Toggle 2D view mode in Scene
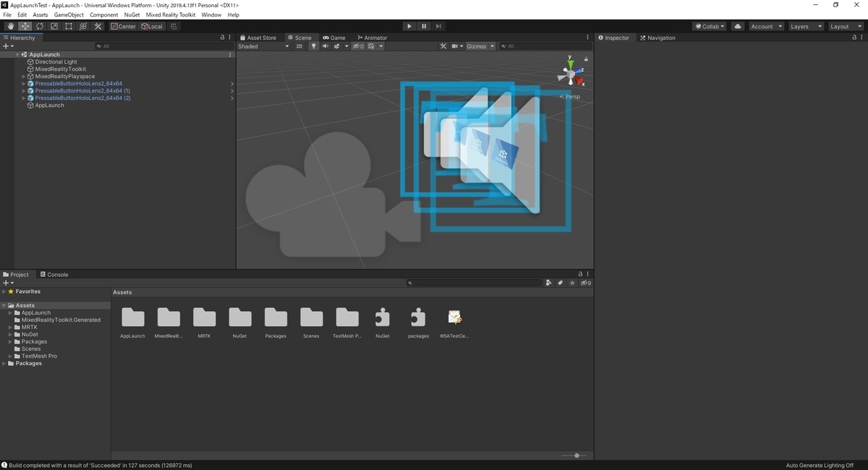Viewport: 868px width, 470px height. coord(299,46)
